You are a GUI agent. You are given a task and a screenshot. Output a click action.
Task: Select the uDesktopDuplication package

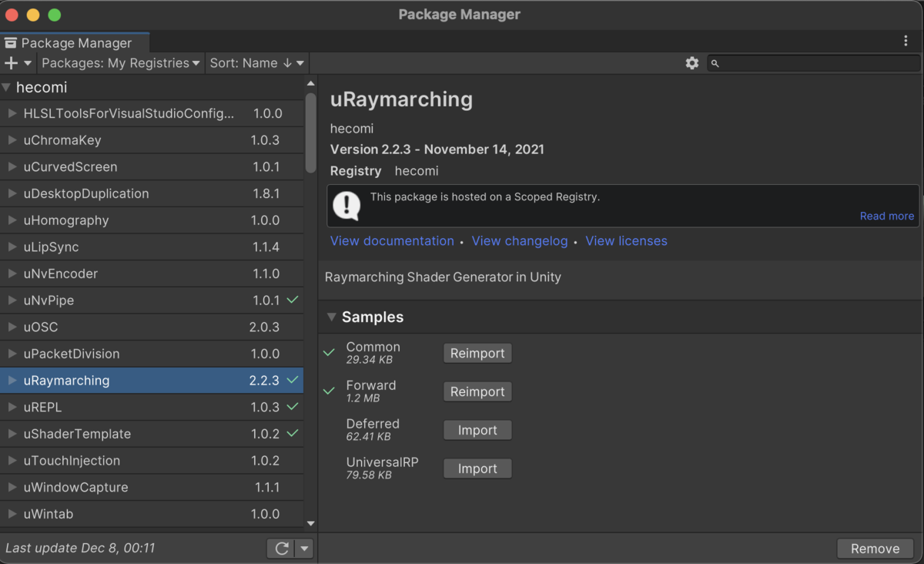click(152, 193)
